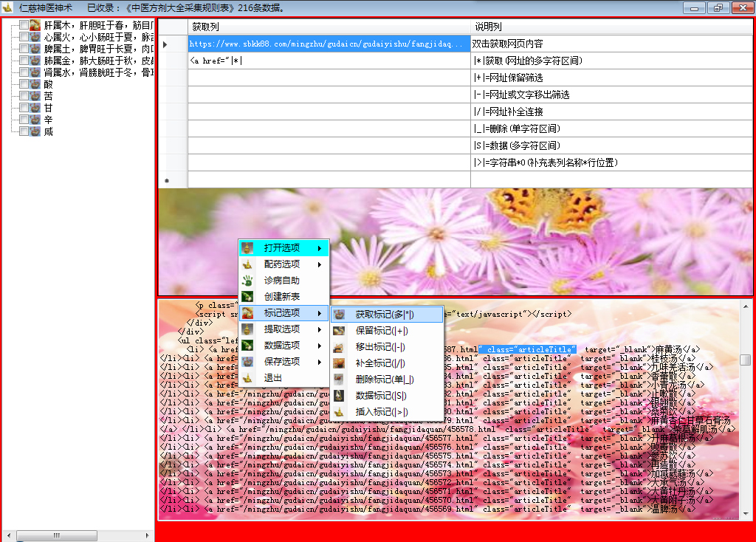The height and width of the screenshot is (542, 756).
Task: Click the app icon in title bar
Action: pyautogui.click(x=7, y=7)
